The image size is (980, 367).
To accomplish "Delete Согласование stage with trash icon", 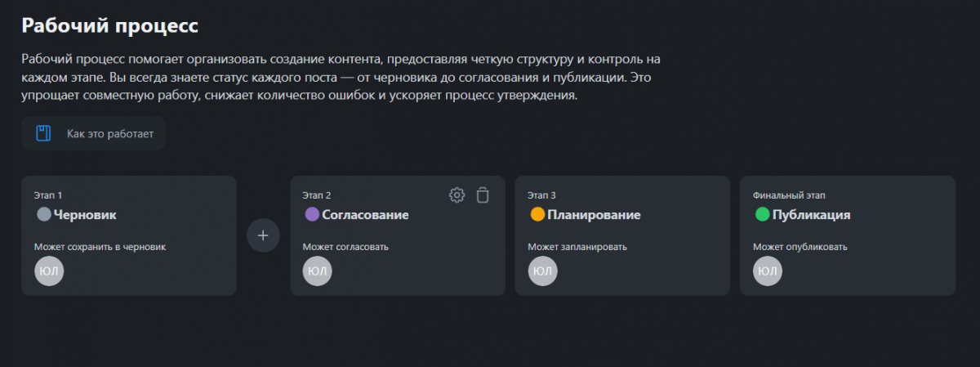I will pos(483,195).
